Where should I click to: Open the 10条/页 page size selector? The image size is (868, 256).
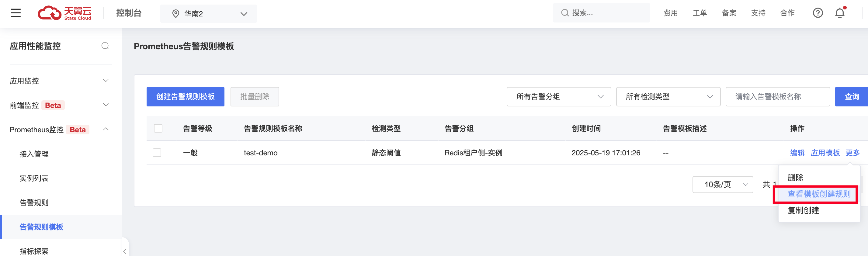click(723, 185)
